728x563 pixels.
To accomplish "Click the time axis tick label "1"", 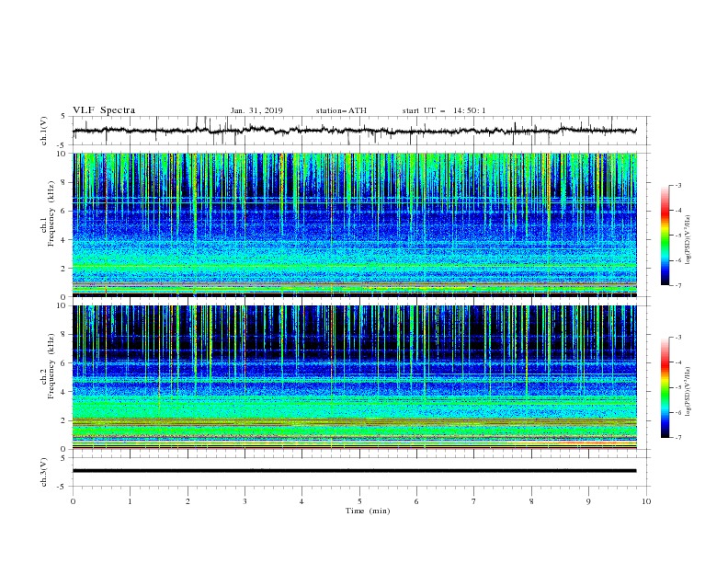I will pos(130,501).
